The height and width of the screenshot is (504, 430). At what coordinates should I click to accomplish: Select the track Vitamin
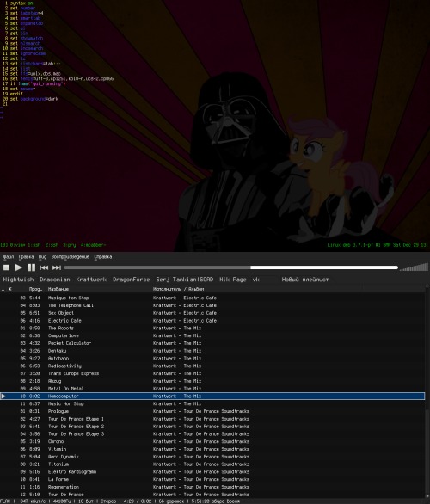point(212,449)
